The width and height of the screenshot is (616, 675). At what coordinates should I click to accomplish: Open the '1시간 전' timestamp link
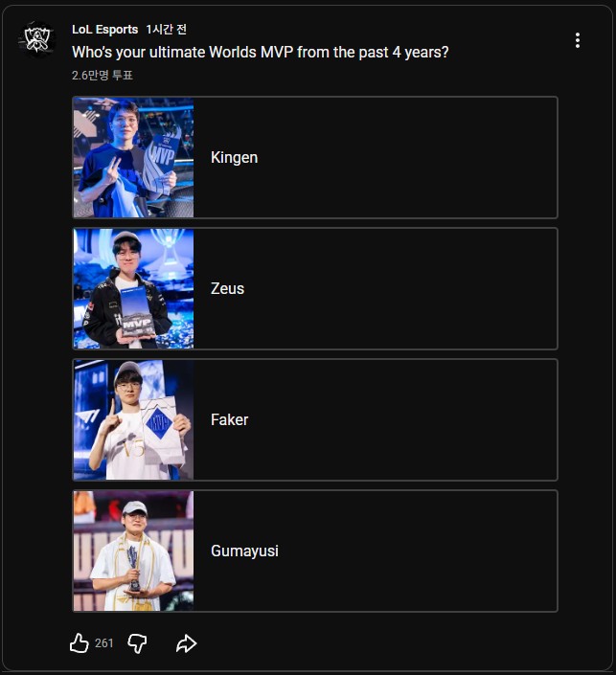pos(167,30)
